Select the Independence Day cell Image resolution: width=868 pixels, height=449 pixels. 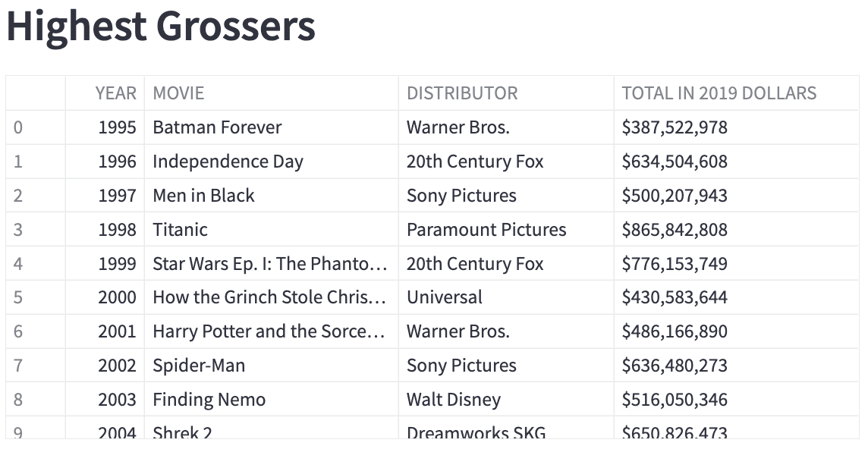coord(272,162)
